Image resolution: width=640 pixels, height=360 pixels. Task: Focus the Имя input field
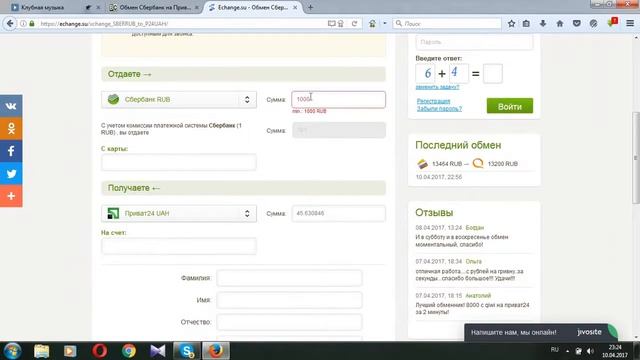tap(289, 300)
